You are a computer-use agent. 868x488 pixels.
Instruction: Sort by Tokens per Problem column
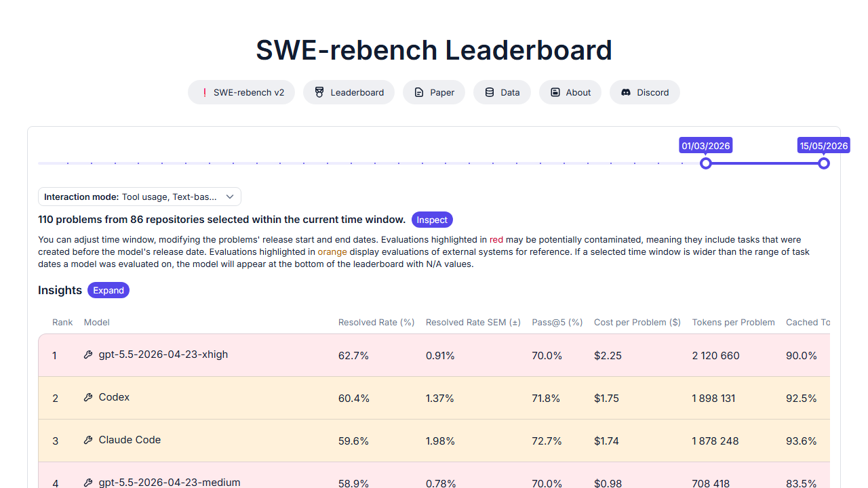733,322
